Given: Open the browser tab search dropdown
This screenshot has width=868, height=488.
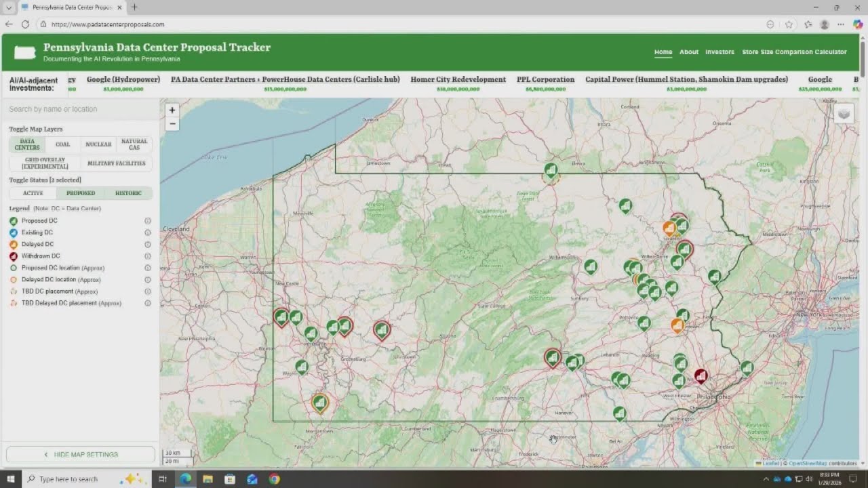Looking at the screenshot, I should (9, 7).
